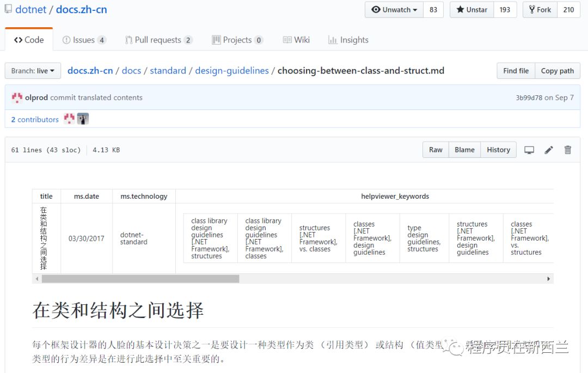View the 83 watchers count

[433, 10]
